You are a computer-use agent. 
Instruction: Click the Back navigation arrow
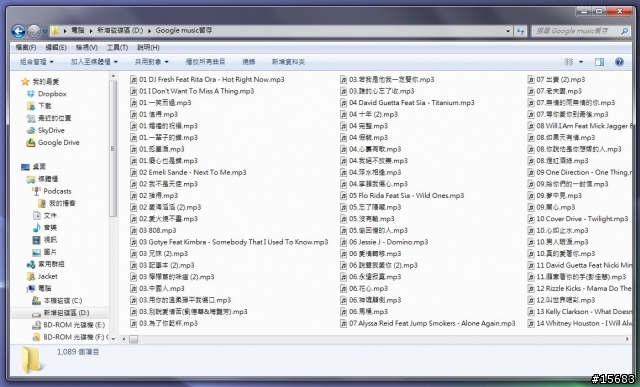tap(18, 31)
